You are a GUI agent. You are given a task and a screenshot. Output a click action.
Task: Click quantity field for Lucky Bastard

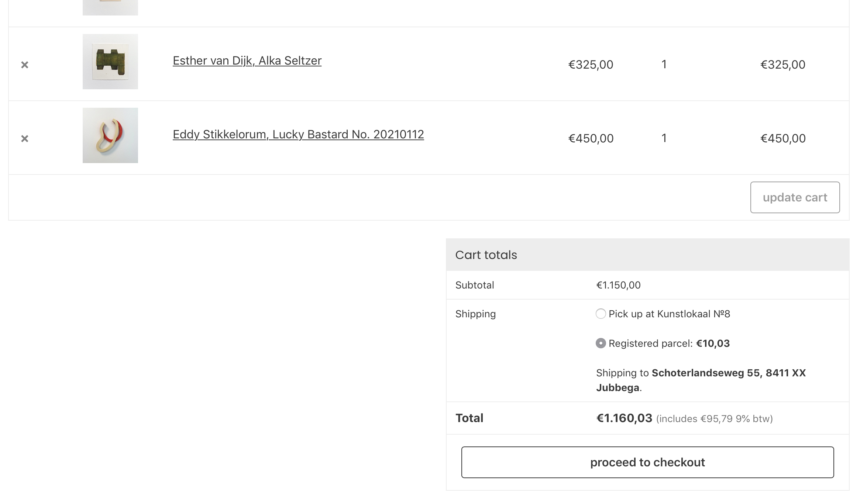point(664,138)
